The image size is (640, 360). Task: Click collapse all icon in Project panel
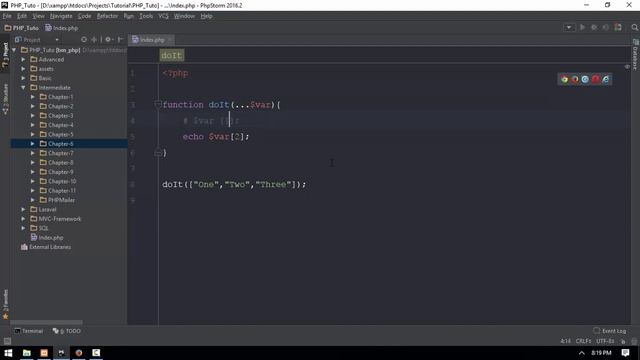coord(94,40)
